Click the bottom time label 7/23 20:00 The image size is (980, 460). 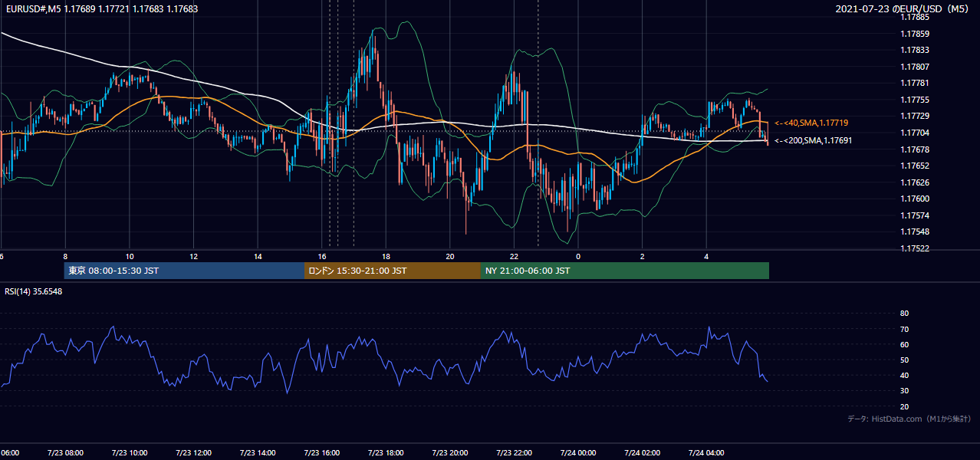(x=450, y=452)
